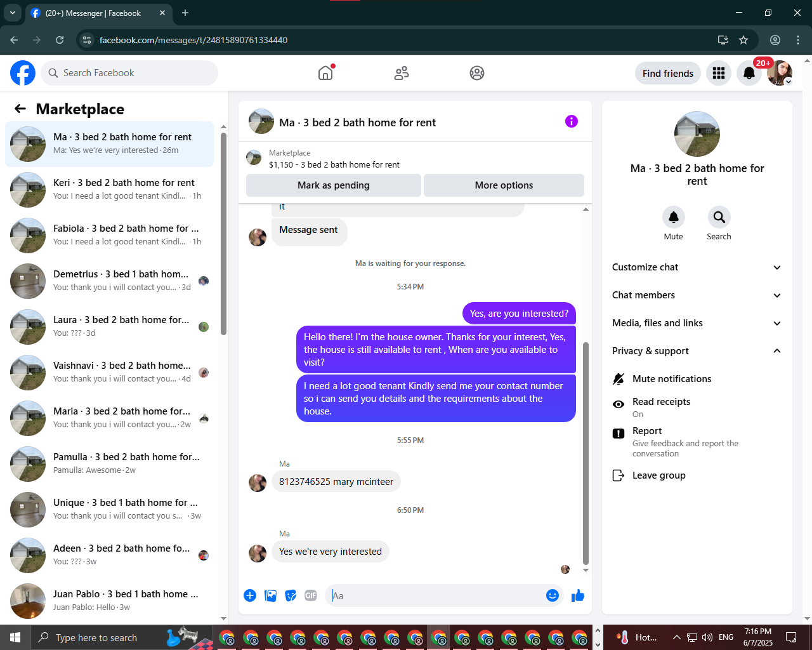Open Windows Start button

15,637
